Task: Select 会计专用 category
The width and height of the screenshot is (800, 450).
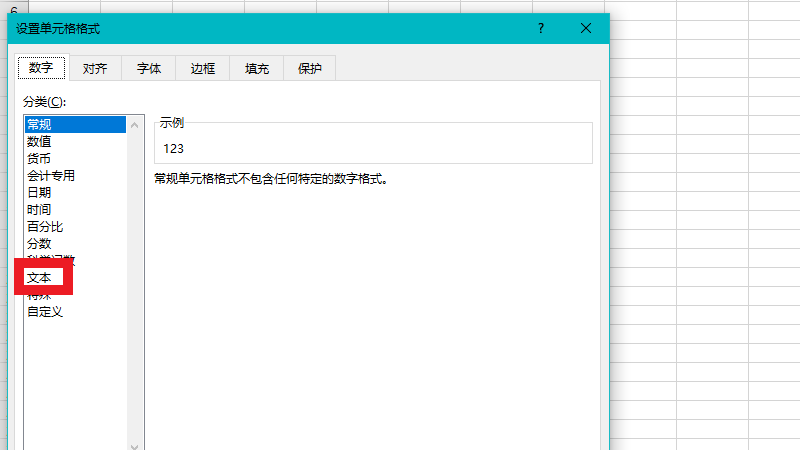Action: (51, 176)
